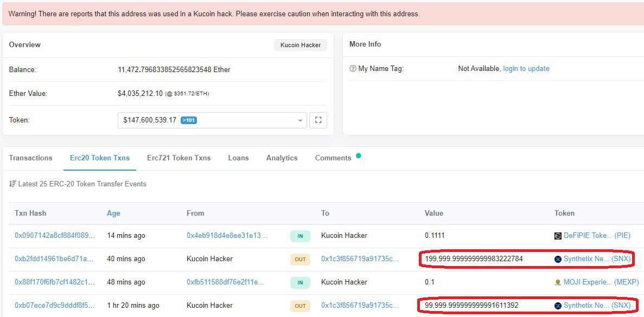Switch to the Analytics tab
Viewport: 644px width, 317px height.
coord(282,158)
